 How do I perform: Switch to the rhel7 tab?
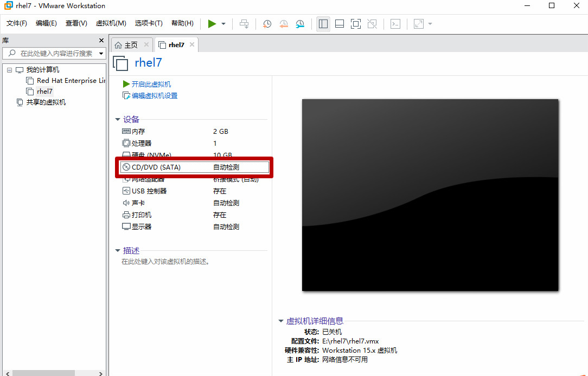[x=176, y=45]
